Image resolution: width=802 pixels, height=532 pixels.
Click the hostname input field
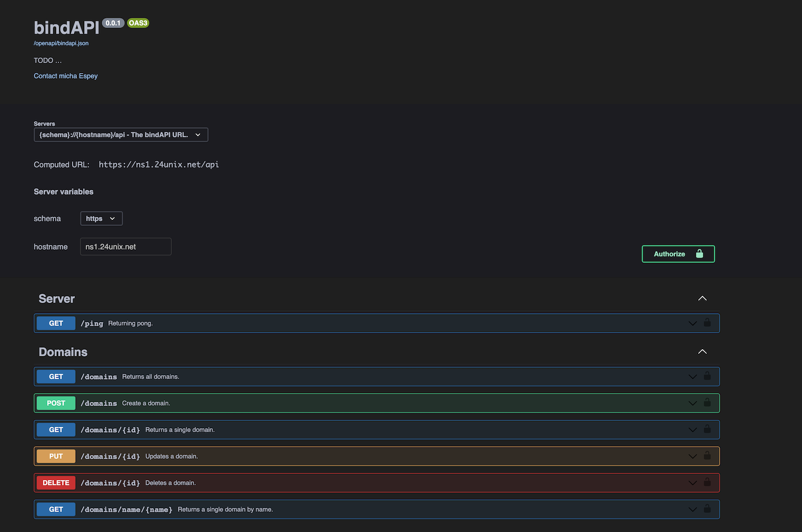[126, 246]
